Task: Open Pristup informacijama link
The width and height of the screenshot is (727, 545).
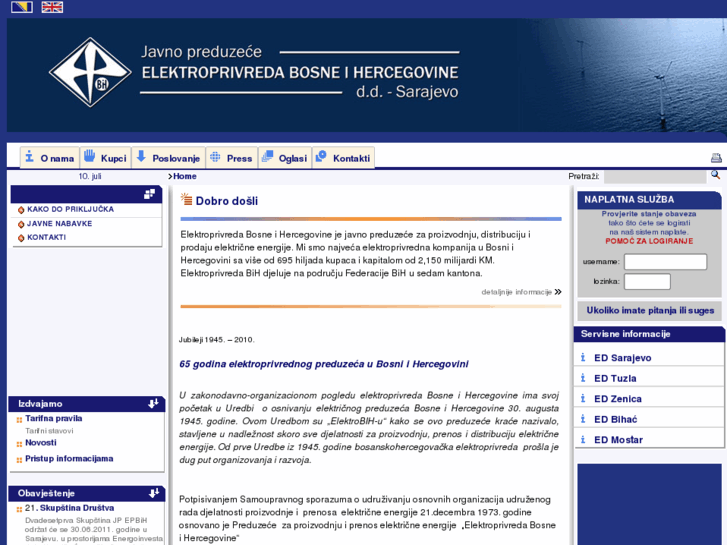Action: coord(69,458)
